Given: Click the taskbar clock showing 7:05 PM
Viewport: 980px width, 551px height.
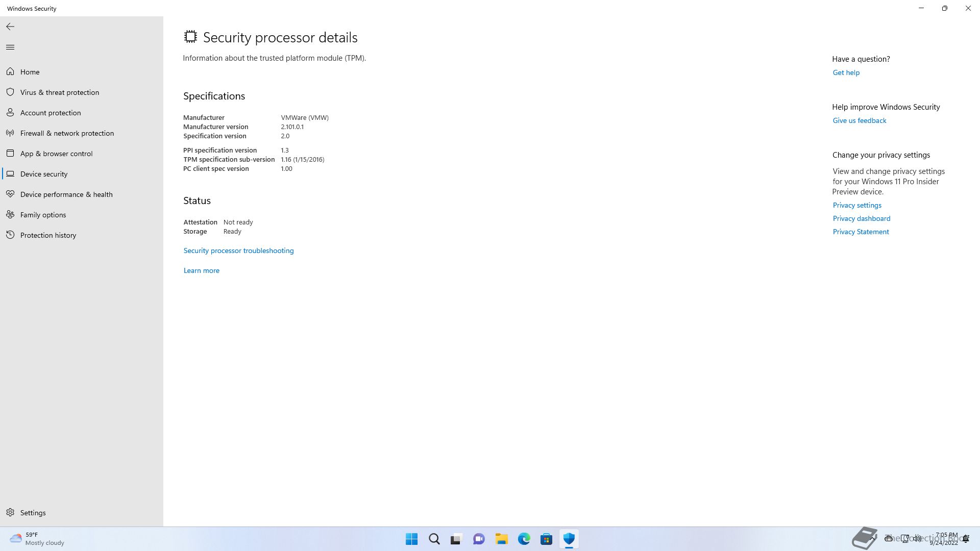Looking at the screenshot, I should coord(944,539).
